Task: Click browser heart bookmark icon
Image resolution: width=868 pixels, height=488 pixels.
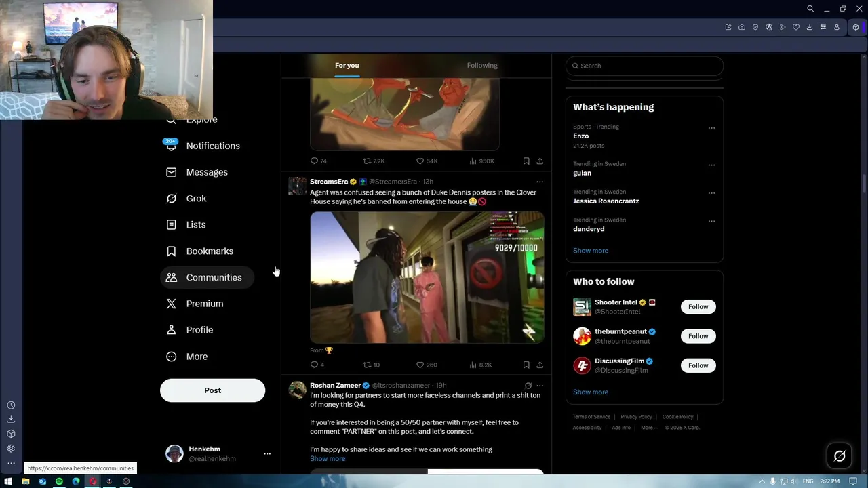Action: pos(796,27)
